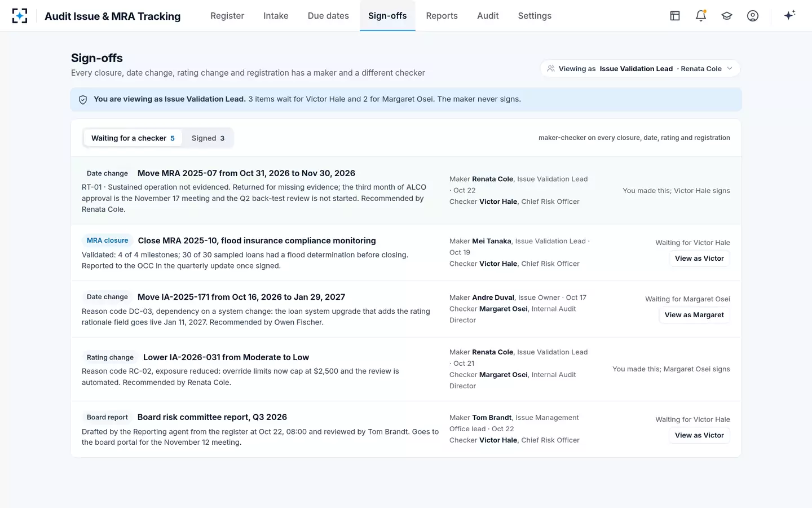Click the Rating change tag
812x508 pixels.
(110, 357)
